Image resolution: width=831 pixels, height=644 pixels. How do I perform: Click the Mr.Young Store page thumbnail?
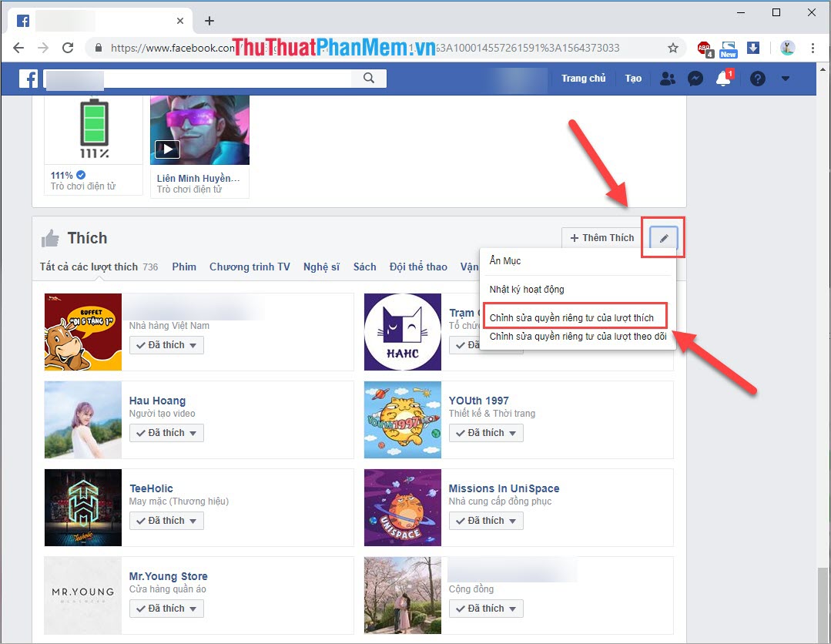(x=82, y=595)
